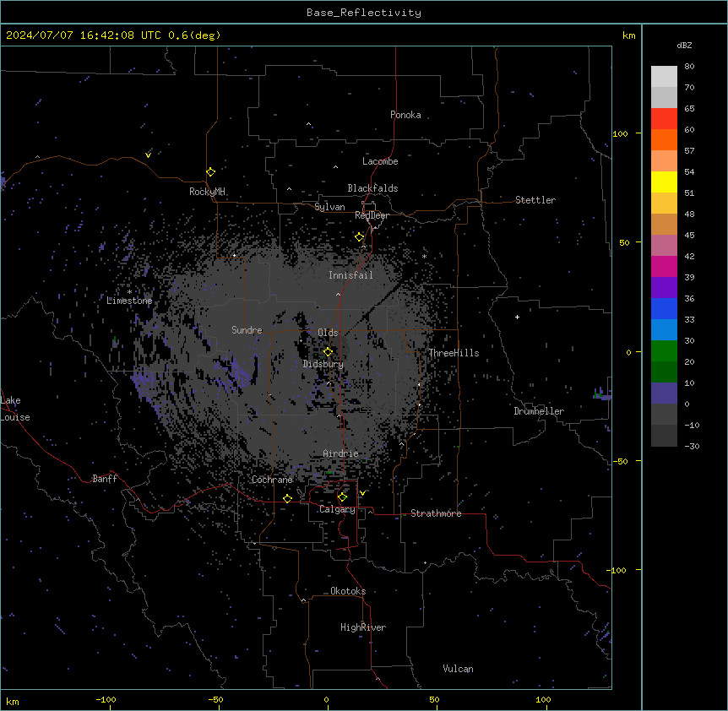This screenshot has height=711, width=728.
Task: Click the Okotoks town label
Action: pos(348,591)
